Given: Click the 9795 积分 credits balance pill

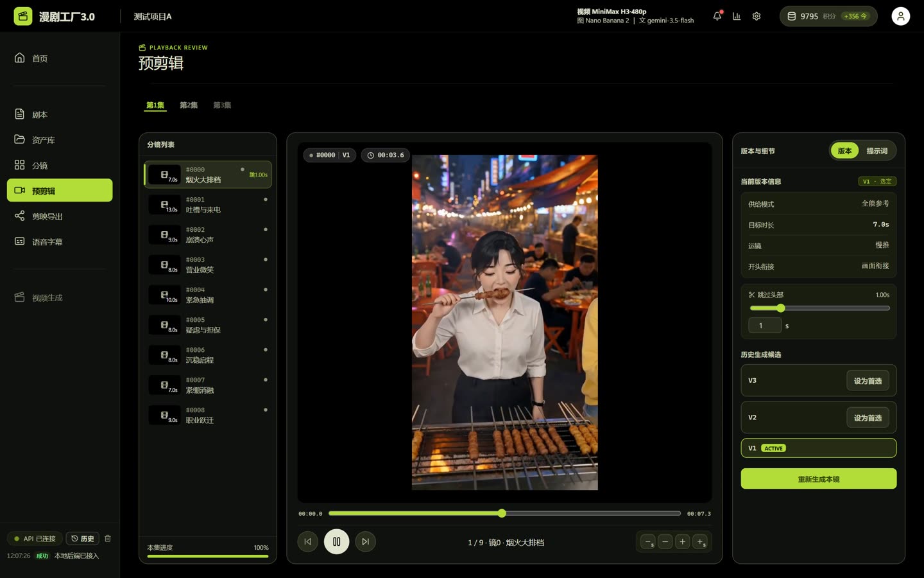Looking at the screenshot, I should (x=828, y=16).
